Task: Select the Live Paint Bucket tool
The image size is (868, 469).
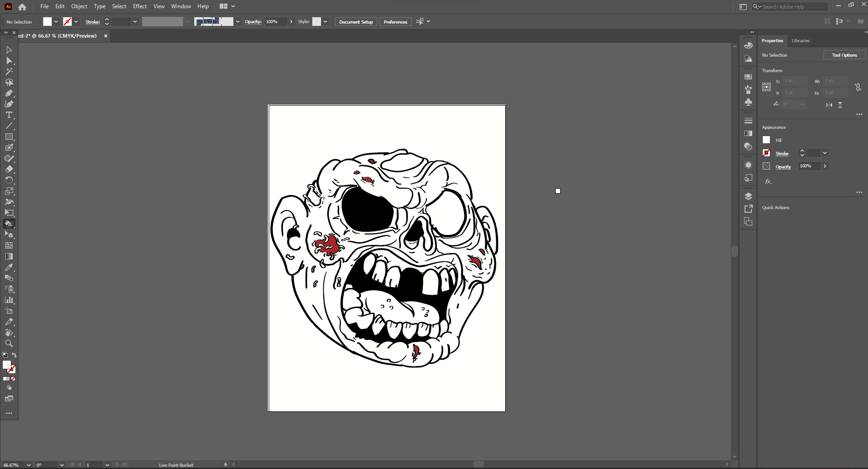Action: click(9, 224)
